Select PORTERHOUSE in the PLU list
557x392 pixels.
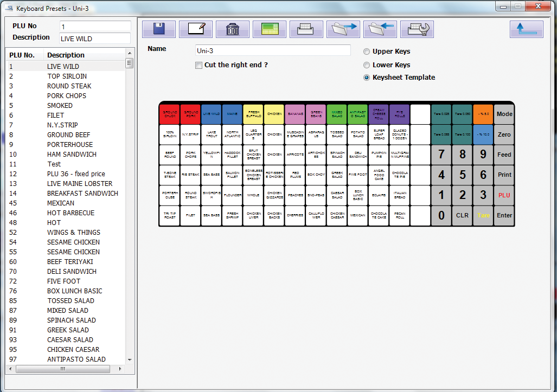coord(69,145)
